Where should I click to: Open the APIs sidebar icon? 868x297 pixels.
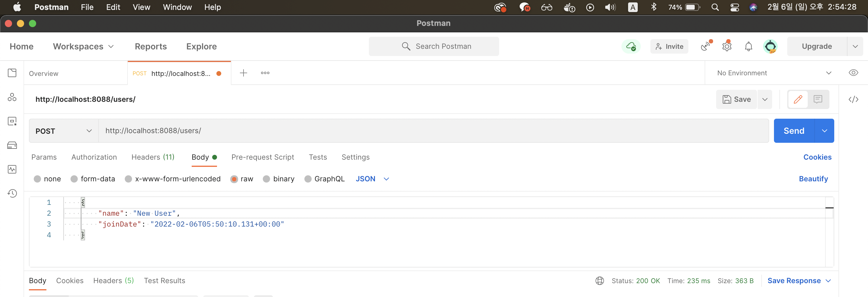[12, 97]
